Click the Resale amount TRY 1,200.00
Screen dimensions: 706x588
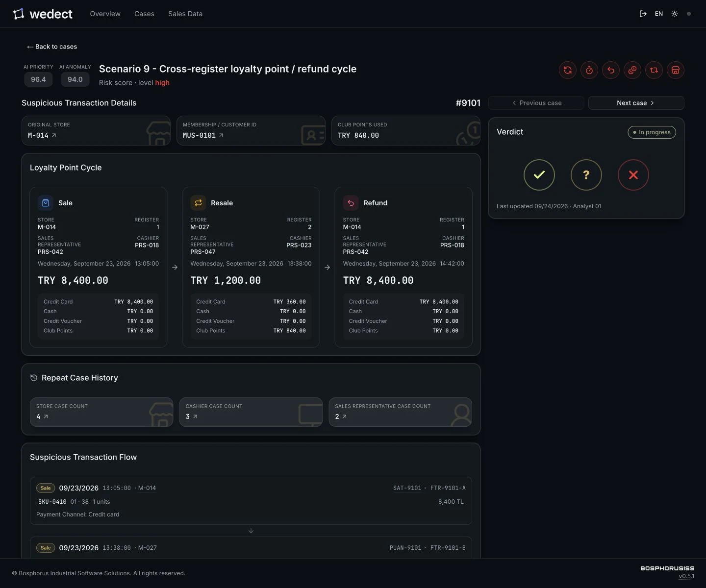coord(226,280)
